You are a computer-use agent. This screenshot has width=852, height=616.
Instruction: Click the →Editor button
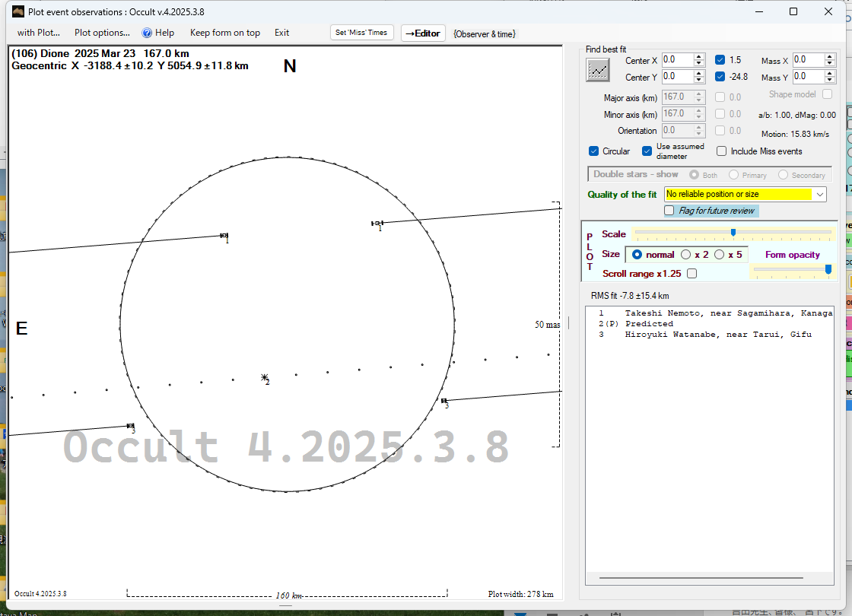tap(422, 33)
